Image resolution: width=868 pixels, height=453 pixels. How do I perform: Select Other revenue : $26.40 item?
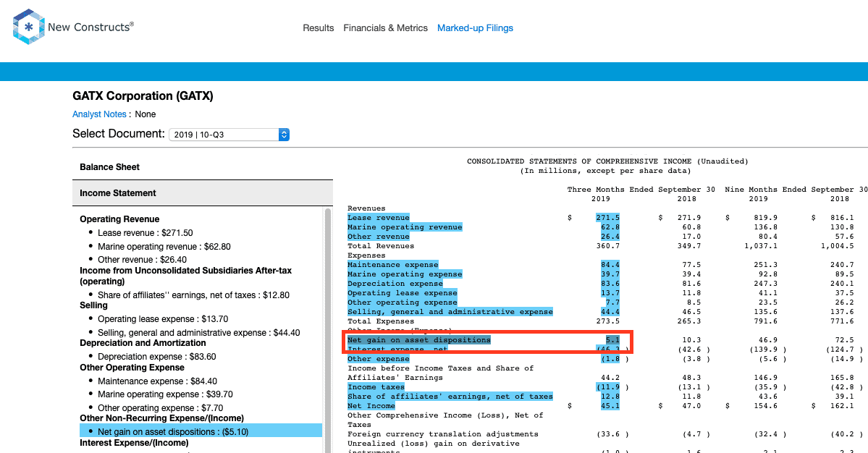142,259
